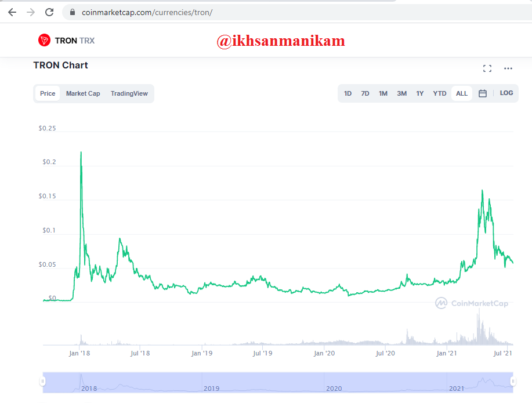Click the Jul '21 x-axis label

point(503,353)
